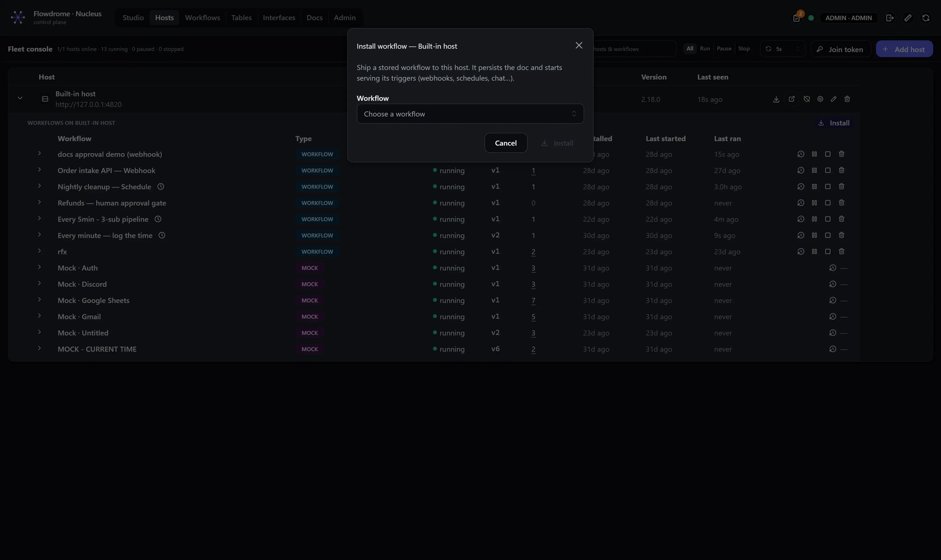Image resolution: width=941 pixels, height=560 pixels.
Task: Open the Studio tab
Action: click(x=133, y=18)
